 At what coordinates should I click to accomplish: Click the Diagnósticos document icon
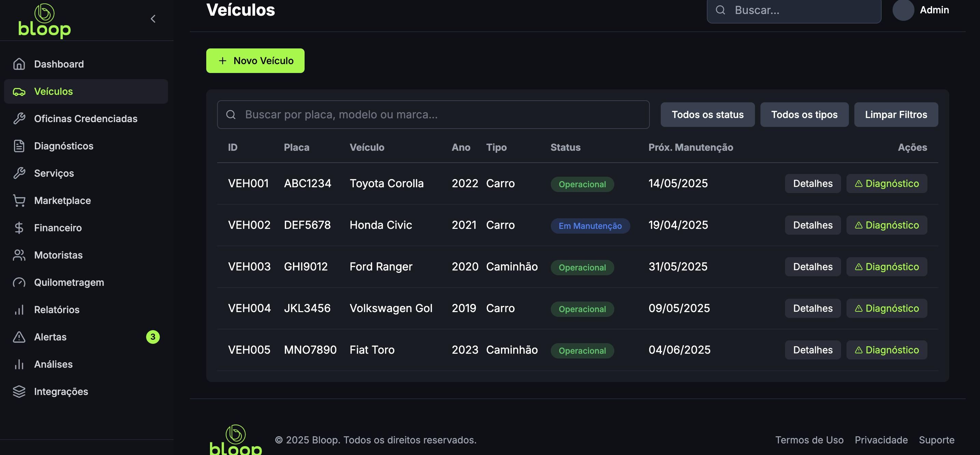tap(19, 146)
